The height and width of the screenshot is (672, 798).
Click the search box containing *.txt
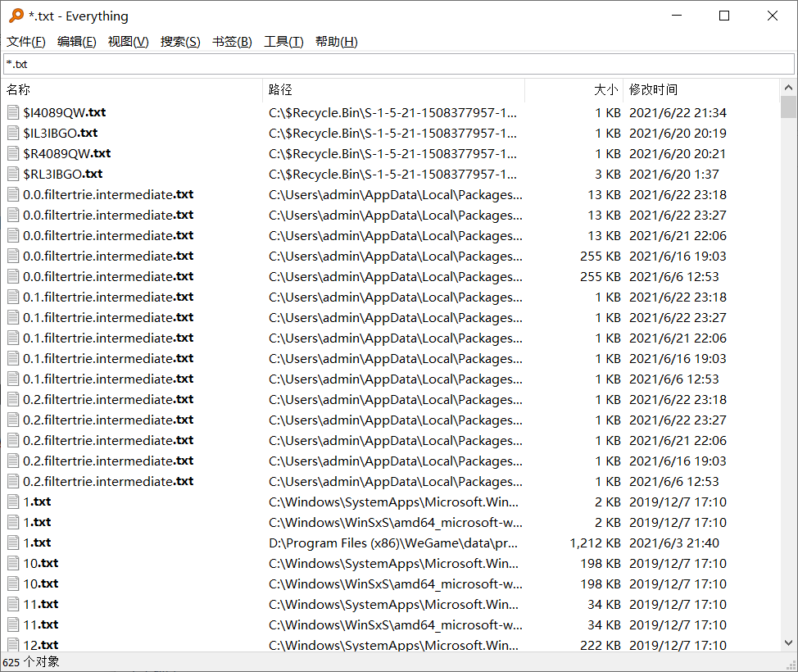(x=398, y=64)
